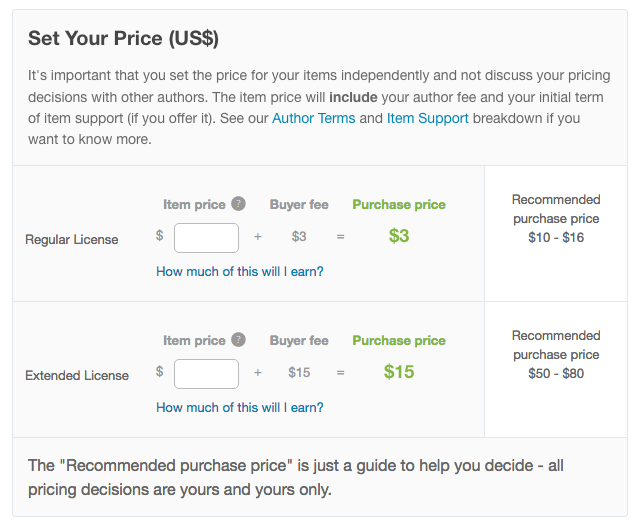This screenshot has height=528, width=637.
Task: Click the help icon beside Regular License Item price
Action: pyautogui.click(x=238, y=203)
